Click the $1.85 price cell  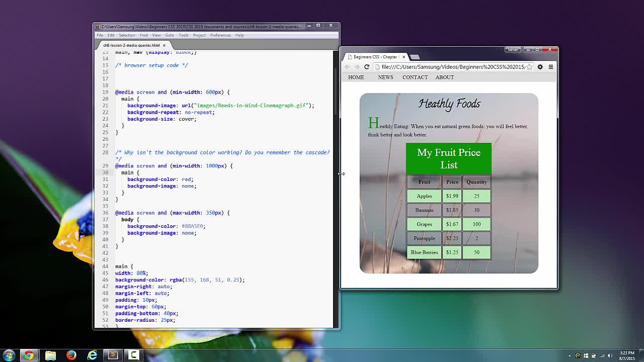[x=452, y=210]
